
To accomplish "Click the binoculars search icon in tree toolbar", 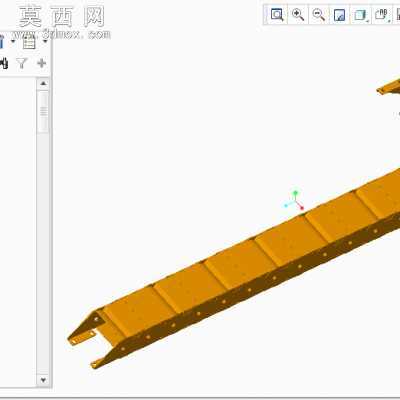I will tap(3, 63).
